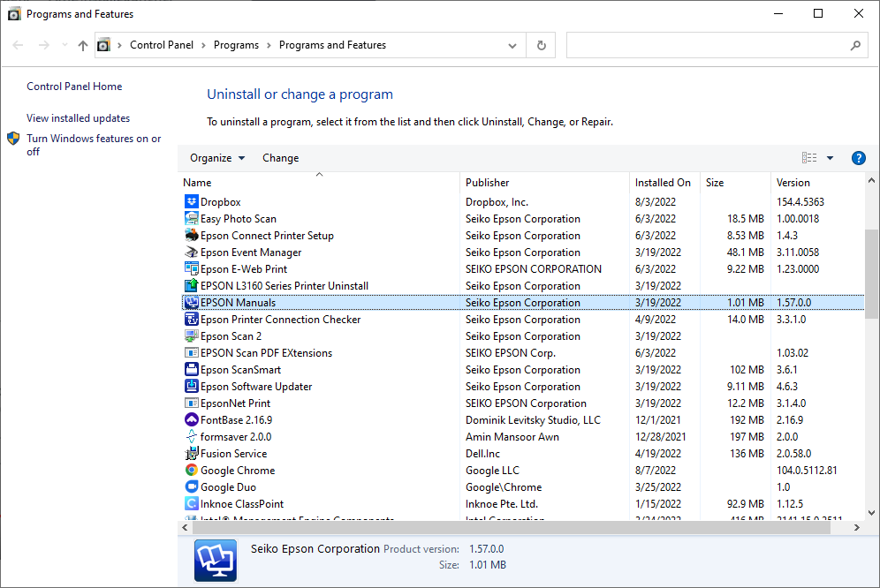Click the Fusion Service icon
This screenshot has height=588, width=880.
(192, 453)
